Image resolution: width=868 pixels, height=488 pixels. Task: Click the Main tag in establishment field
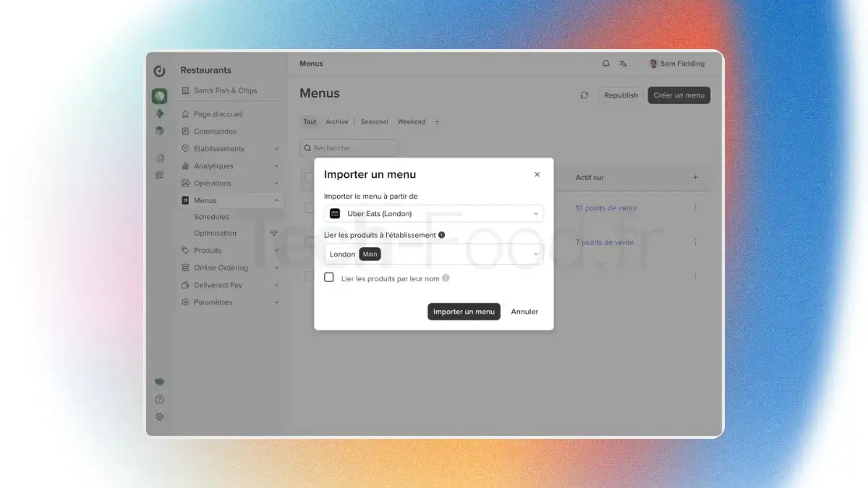(370, 254)
